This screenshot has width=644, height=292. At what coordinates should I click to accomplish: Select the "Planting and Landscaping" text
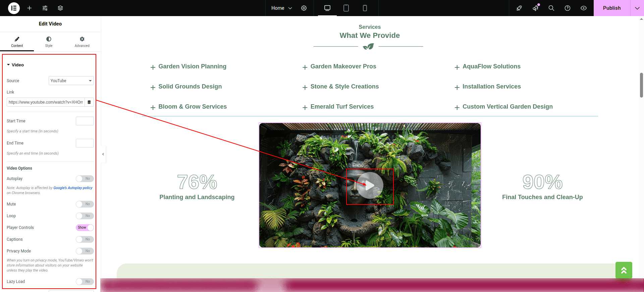coord(197,197)
